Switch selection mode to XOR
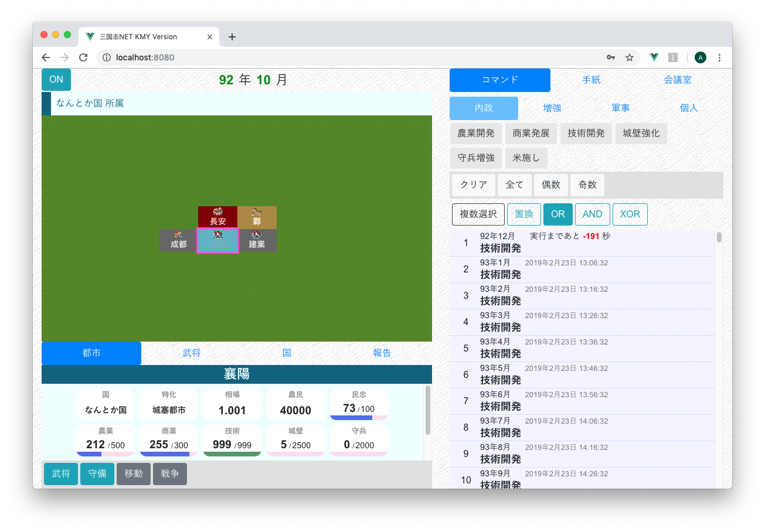765x532 pixels. point(630,214)
